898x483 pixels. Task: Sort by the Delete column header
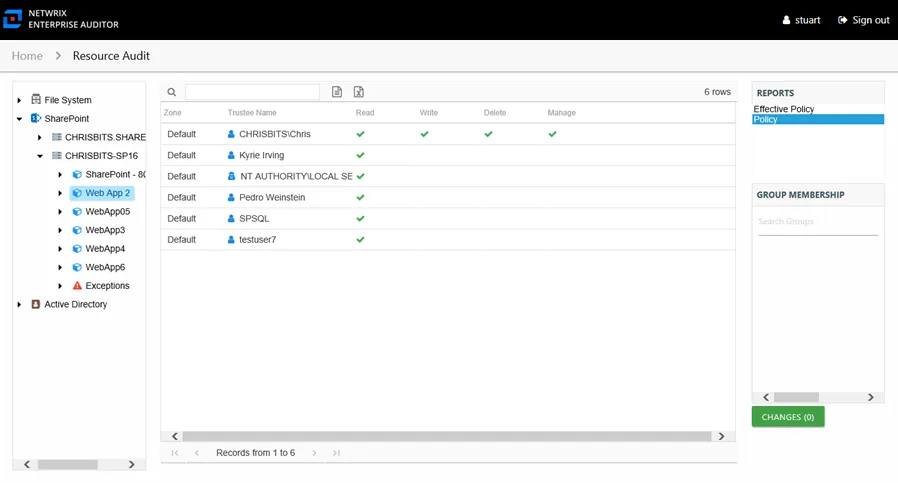pos(495,113)
